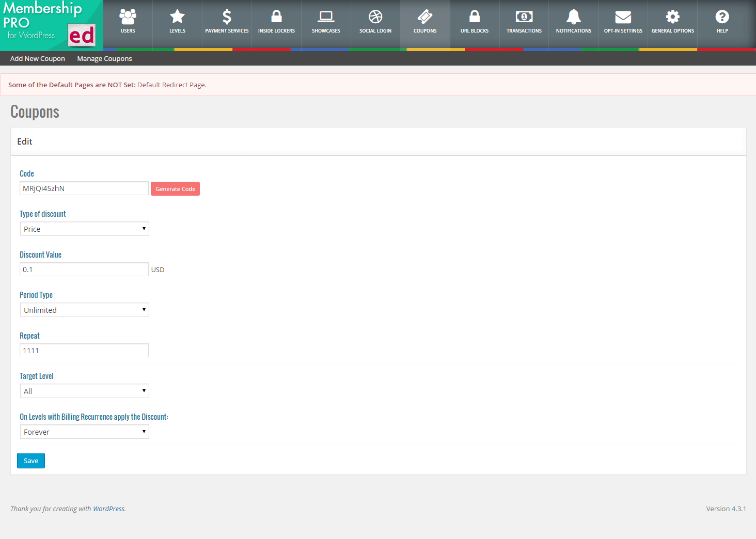This screenshot has width=756, height=539.
Task: Open the Manage Coupons submenu item
Action: click(x=104, y=58)
